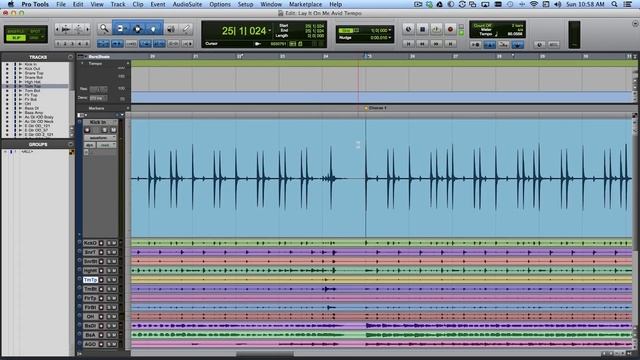Click the TmTp track name

(x=90, y=280)
